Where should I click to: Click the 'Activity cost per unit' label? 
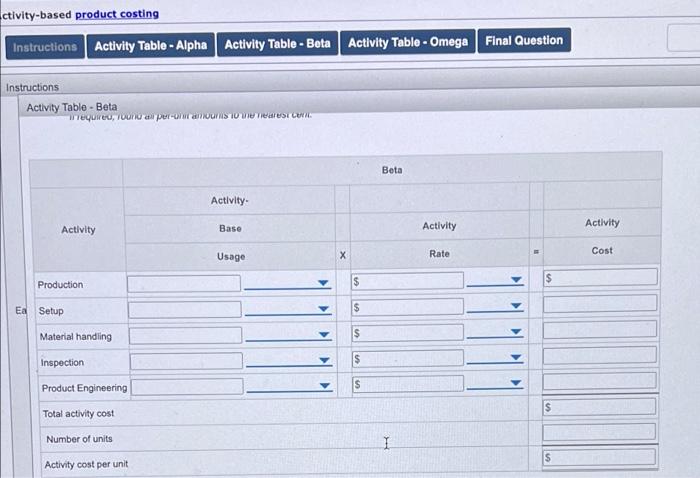[x=86, y=465]
